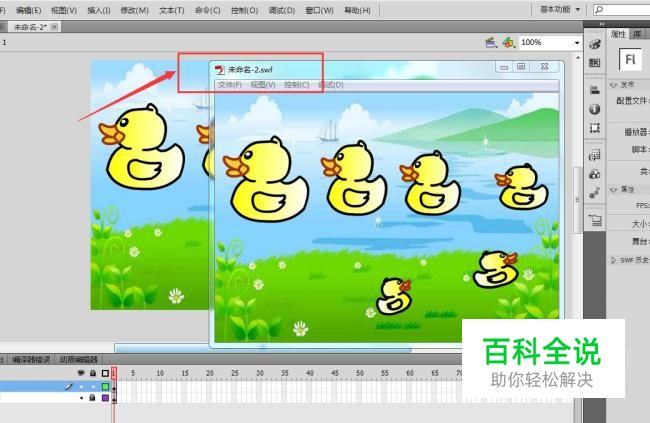The width and height of the screenshot is (650, 423).
Task: Open the 调试(D) menu in Flash
Action: pos(281,10)
